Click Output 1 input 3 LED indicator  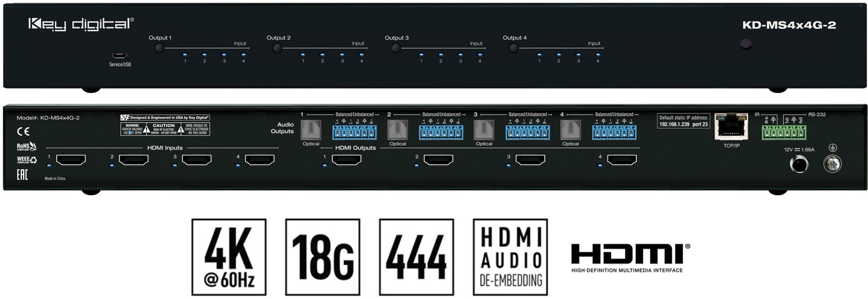[x=224, y=55]
